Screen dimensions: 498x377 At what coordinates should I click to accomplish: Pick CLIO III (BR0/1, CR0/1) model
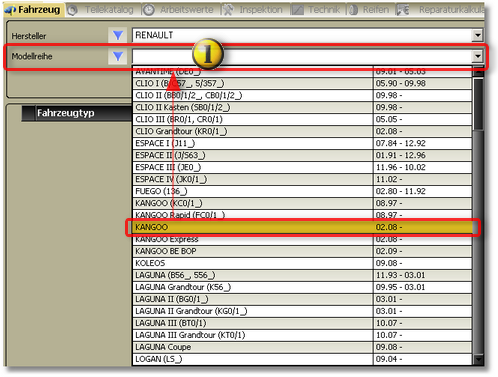pos(302,119)
